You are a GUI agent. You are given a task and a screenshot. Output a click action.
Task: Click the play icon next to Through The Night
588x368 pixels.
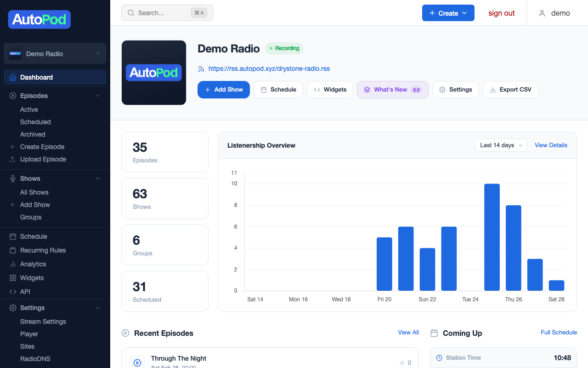pos(137,362)
